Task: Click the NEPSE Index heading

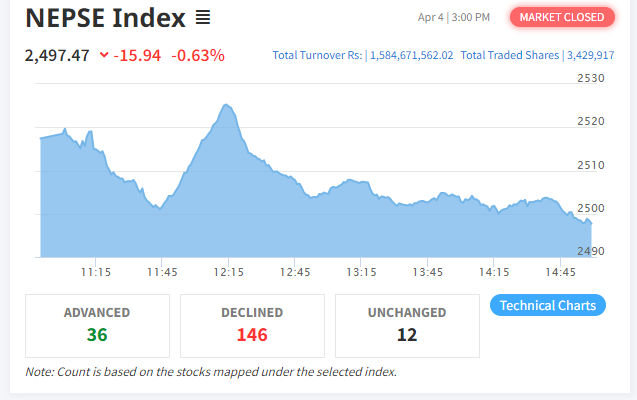Action: click(x=105, y=18)
